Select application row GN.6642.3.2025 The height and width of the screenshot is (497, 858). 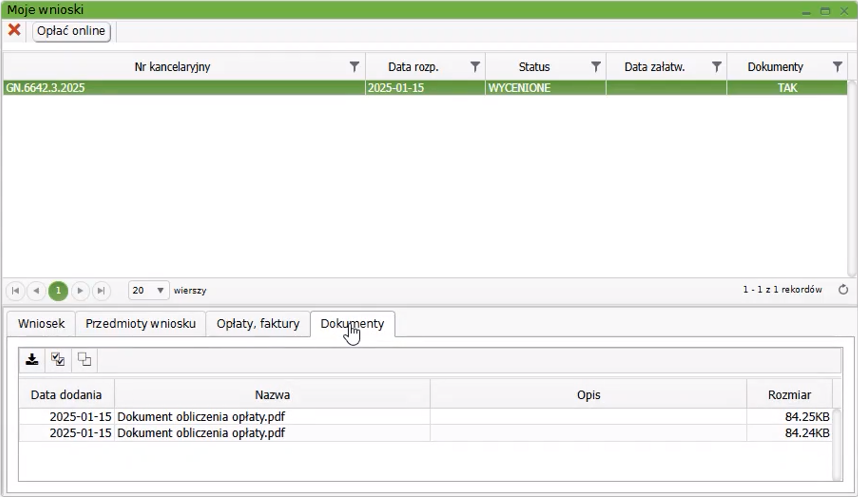[182, 88]
